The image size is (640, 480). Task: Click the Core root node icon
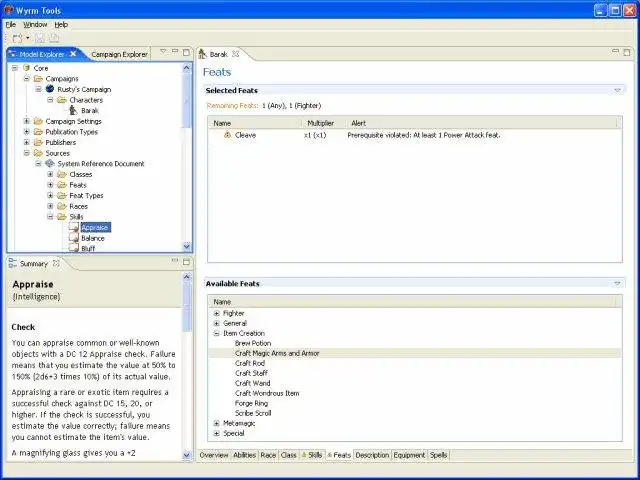27,68
